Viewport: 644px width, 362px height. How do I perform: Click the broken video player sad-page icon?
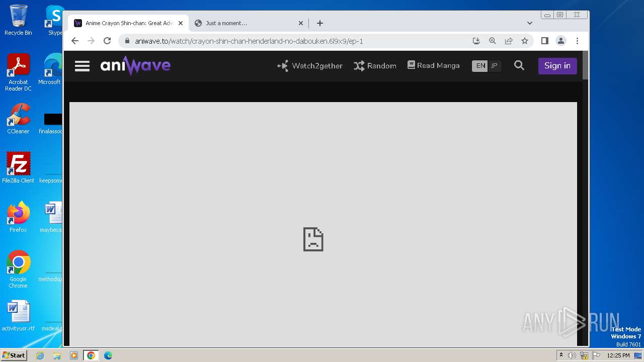[x=313, y=239]
